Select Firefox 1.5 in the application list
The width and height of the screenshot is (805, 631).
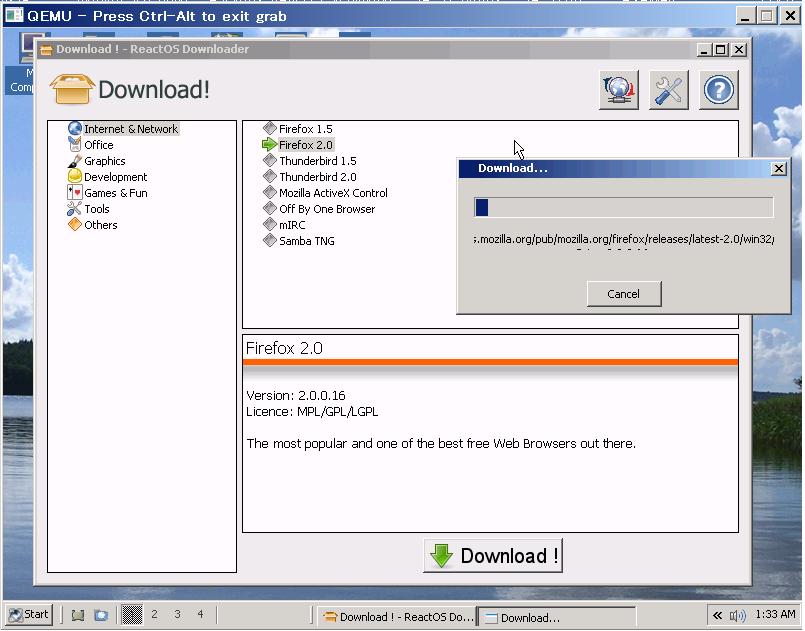tap(305, 129)
